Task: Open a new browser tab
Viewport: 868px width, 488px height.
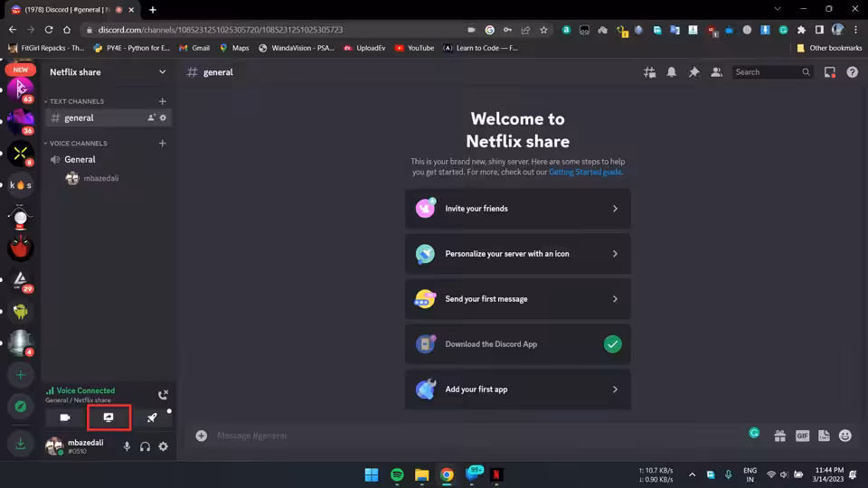Action: pos(153,9)
